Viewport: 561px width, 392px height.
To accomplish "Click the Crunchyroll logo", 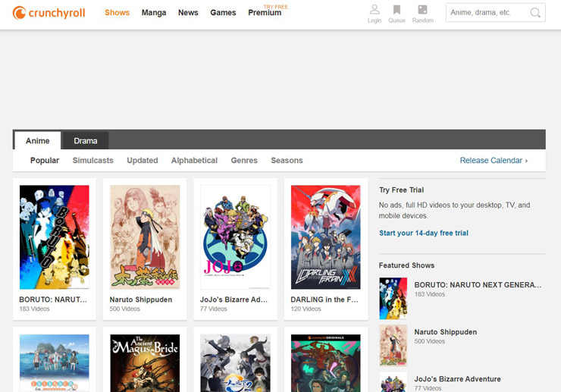I will point(49,13).
